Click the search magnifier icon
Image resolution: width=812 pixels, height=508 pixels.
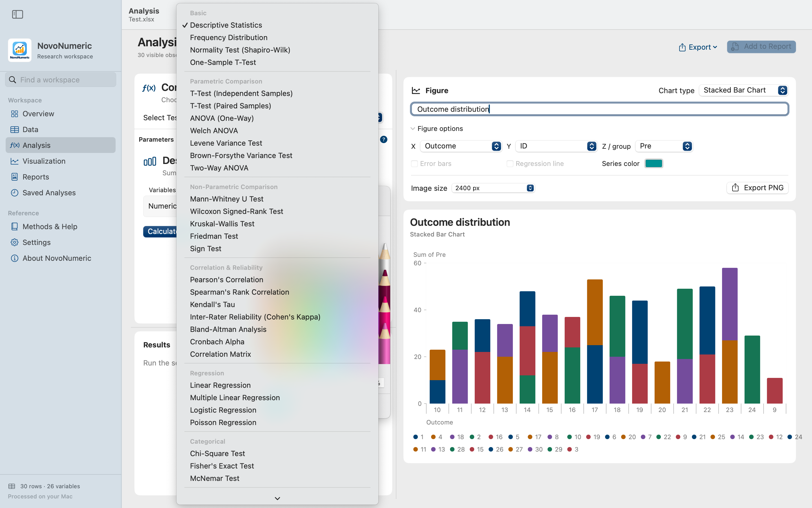(12, 80)
